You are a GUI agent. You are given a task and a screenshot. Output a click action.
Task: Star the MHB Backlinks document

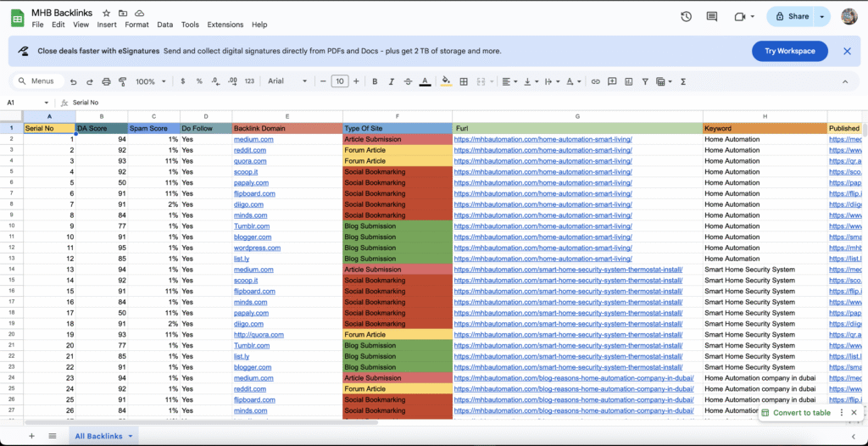[x=106, y=14]
